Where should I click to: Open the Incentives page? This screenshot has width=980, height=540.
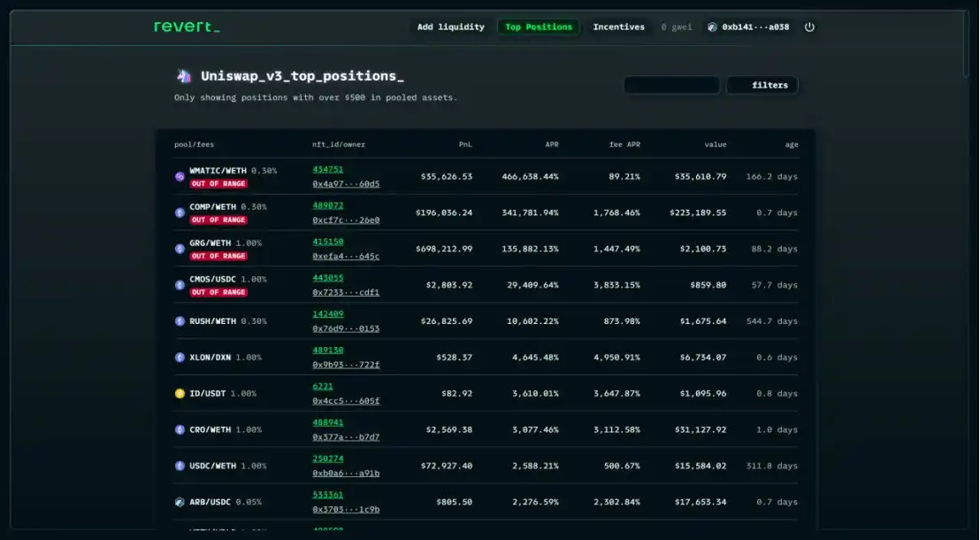coord(619,27)
